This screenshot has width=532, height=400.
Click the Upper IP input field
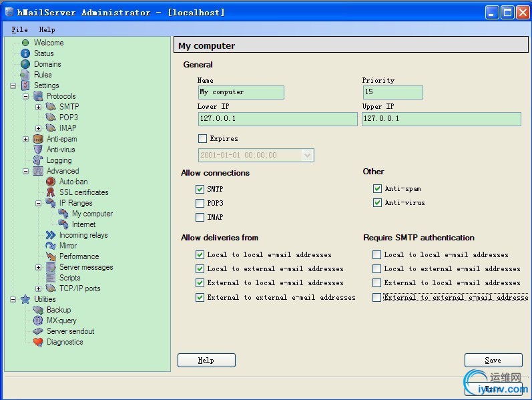point(441,119)
